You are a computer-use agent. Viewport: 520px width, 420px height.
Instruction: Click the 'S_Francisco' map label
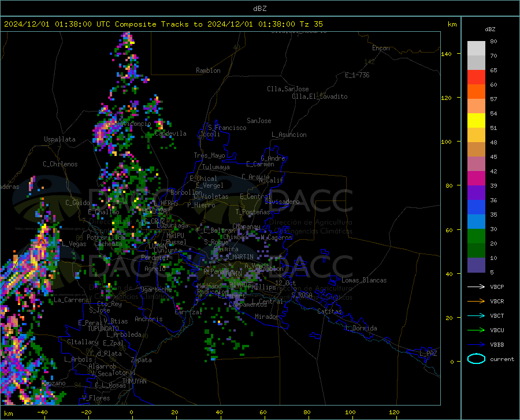coord(227,128)
